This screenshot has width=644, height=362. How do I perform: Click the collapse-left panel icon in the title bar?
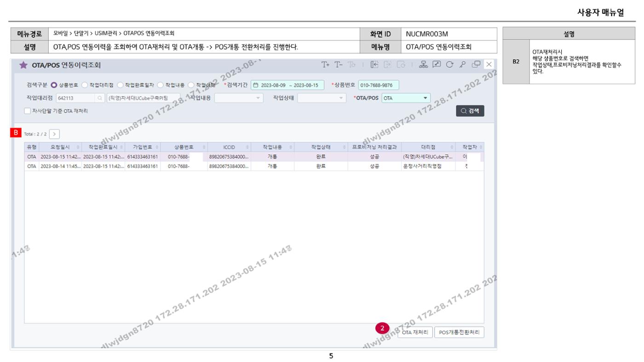coord(375,64)
